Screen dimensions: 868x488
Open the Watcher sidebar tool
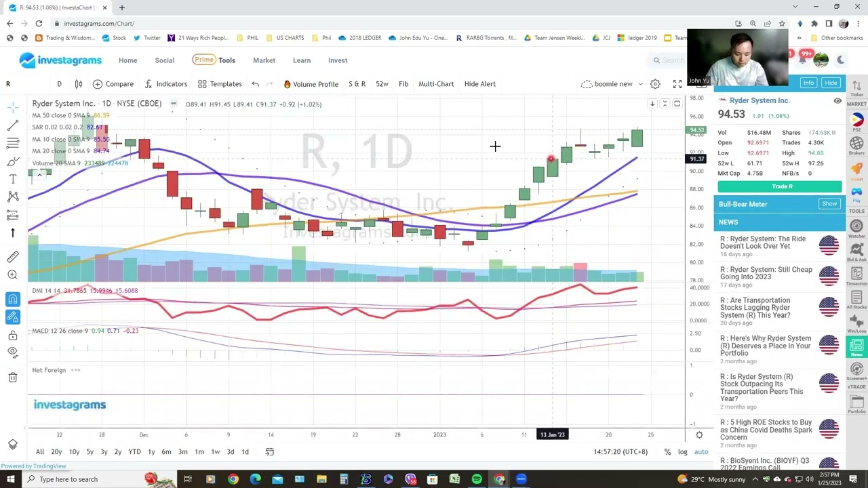pos(857,229)
